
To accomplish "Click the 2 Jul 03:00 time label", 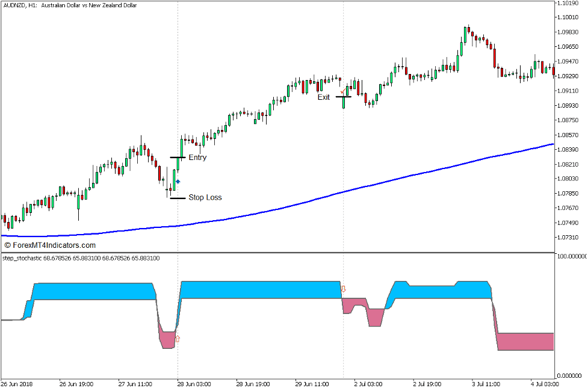I will pos(368,384).
